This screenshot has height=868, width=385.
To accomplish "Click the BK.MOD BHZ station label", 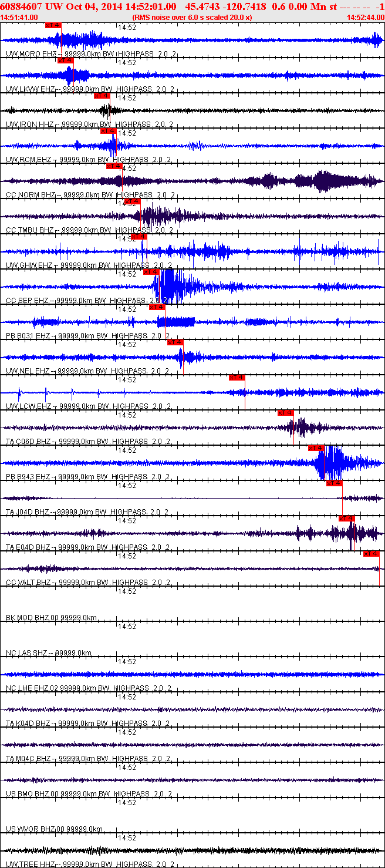I will pos(27,618).
